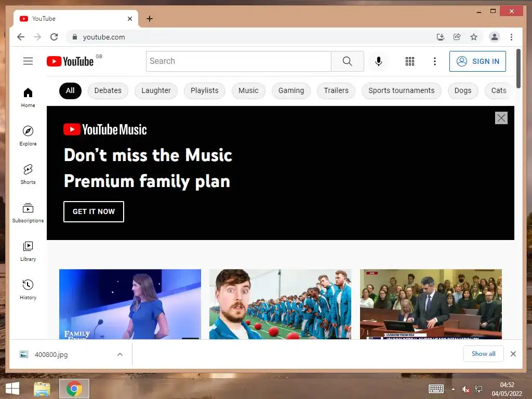Click the YouTube search field

238,61
